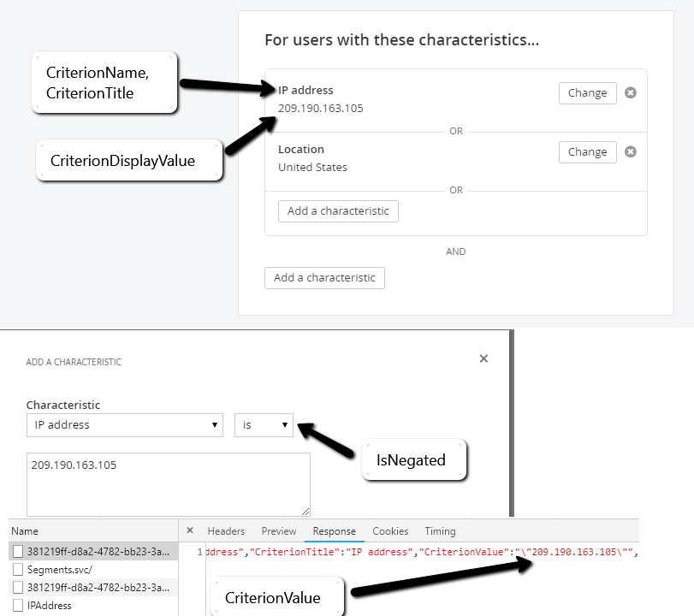694x616 pixels.
Task: Open the Cookies tab
Action: 390,531
